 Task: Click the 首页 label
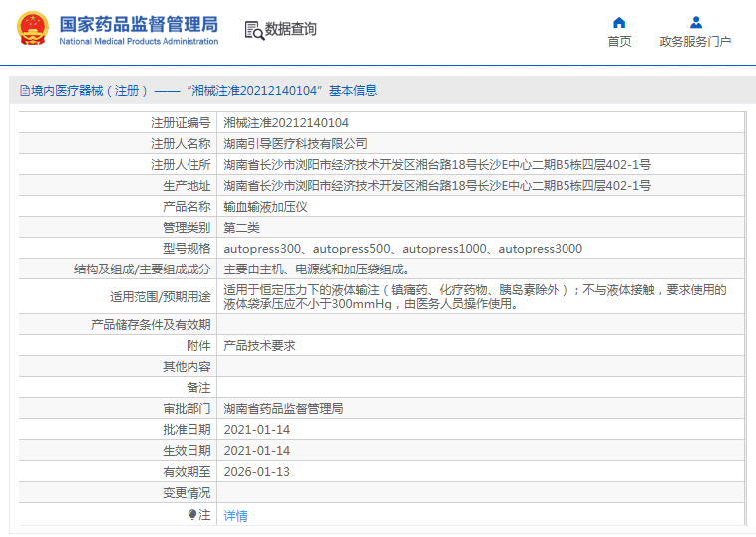tap(619, 42)
